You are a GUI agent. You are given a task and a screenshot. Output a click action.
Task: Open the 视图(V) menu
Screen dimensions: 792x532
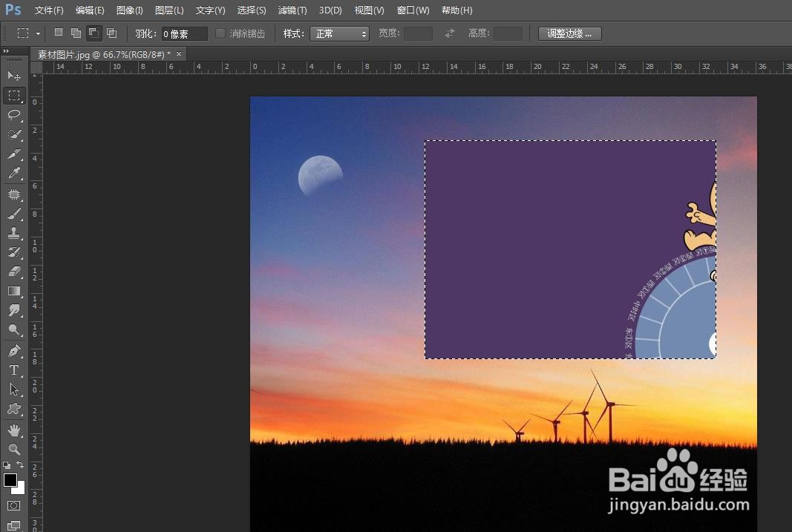(369, 10)
